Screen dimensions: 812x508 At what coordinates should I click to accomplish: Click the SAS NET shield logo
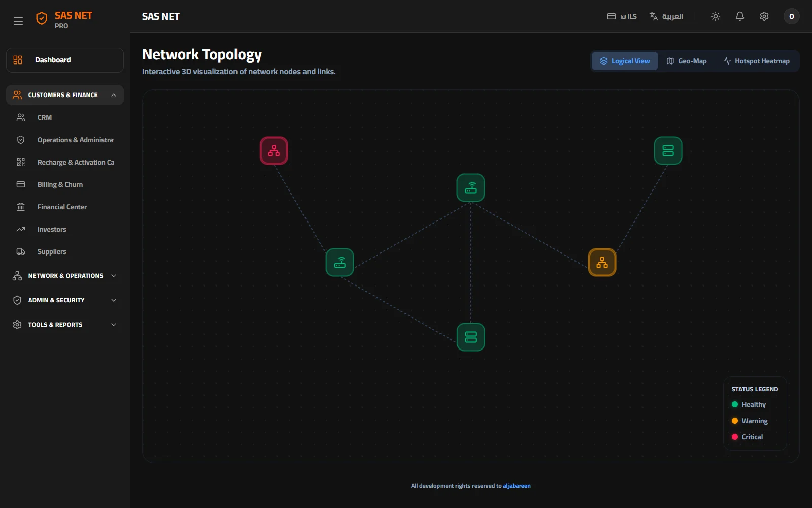42,19
